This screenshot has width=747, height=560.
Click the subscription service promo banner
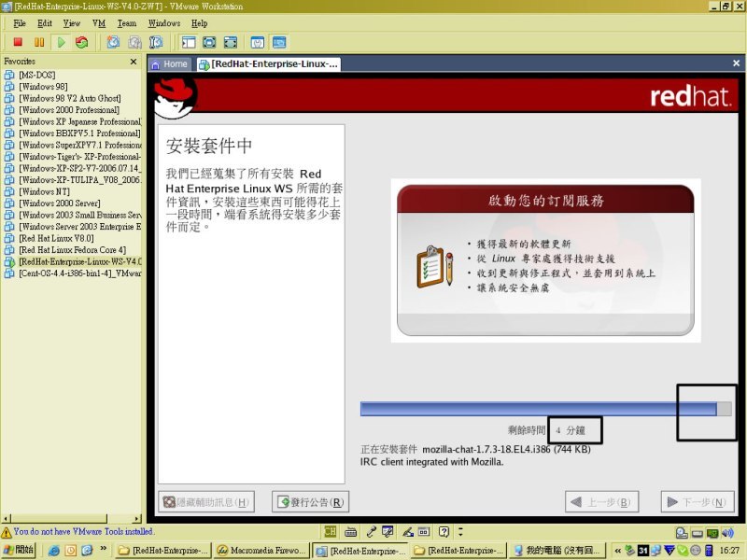click(545, 260)
